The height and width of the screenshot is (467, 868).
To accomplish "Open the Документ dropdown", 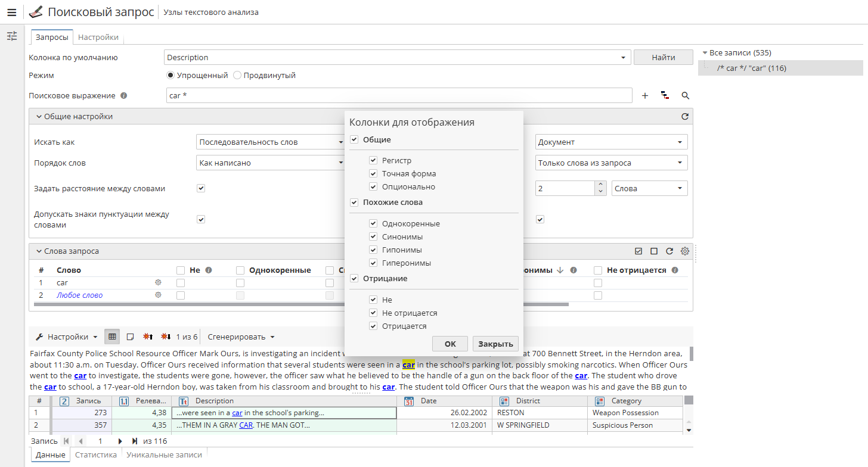I will pyautogui.click(x=611, y=142).
